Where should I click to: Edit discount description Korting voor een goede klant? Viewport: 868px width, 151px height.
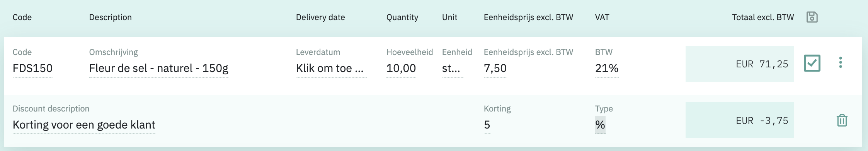pyautogui.click(x=84, y=125)
